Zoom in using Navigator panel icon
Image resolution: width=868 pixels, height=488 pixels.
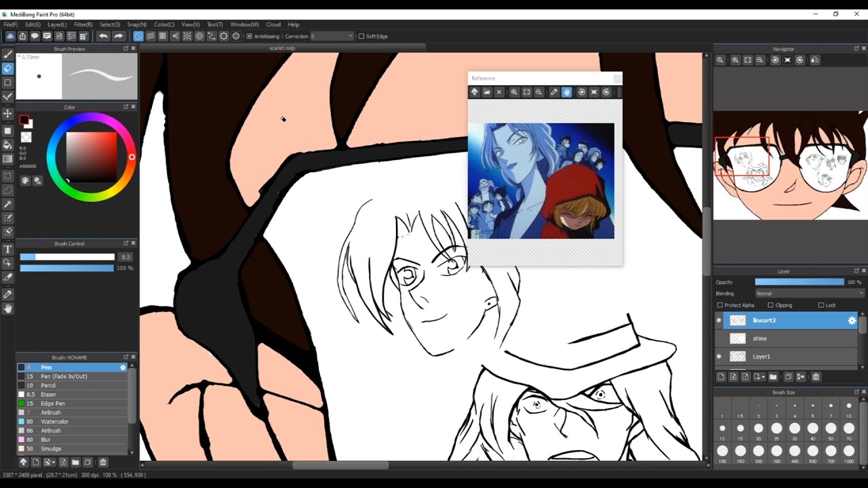pyautogui.click(x=735, y=60)
